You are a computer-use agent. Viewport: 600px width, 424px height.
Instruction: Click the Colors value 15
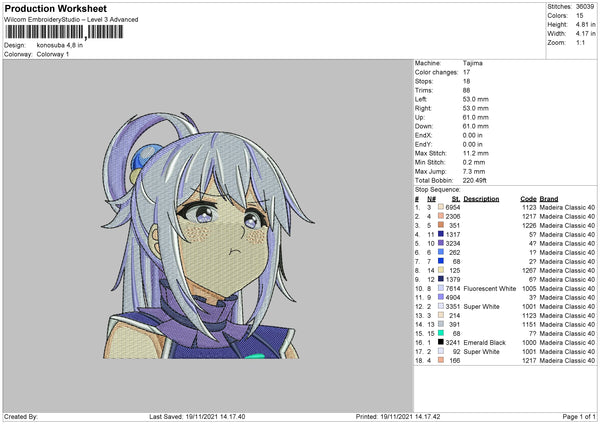coord(580,16)
